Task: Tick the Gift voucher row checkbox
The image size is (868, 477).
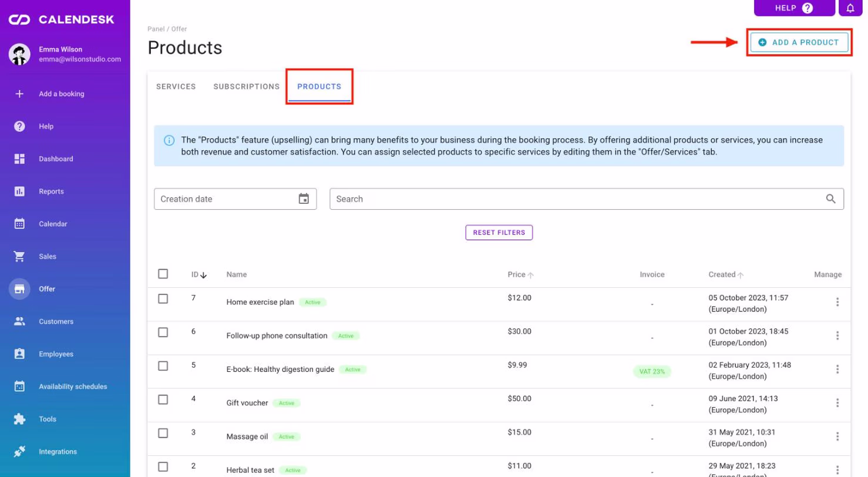Action: click(x=163, y=399)
